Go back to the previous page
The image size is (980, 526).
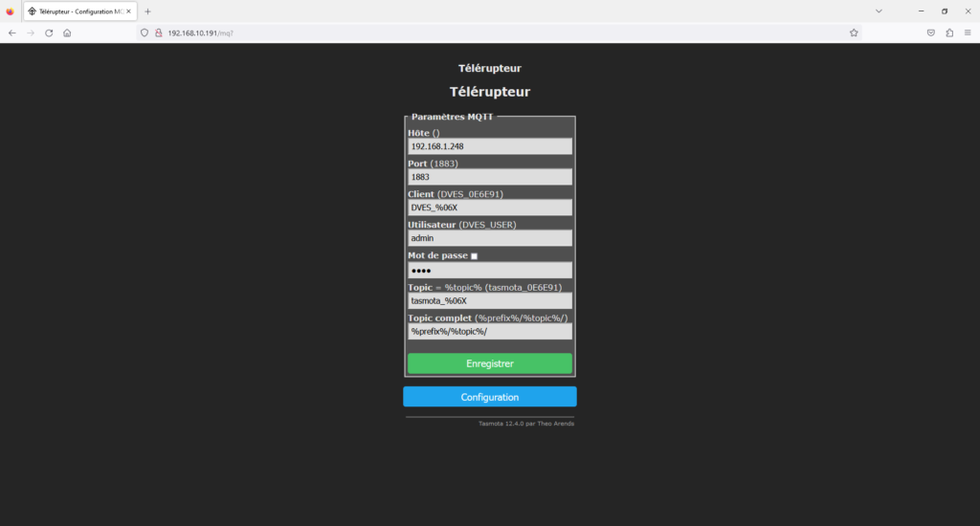point(12,33)
